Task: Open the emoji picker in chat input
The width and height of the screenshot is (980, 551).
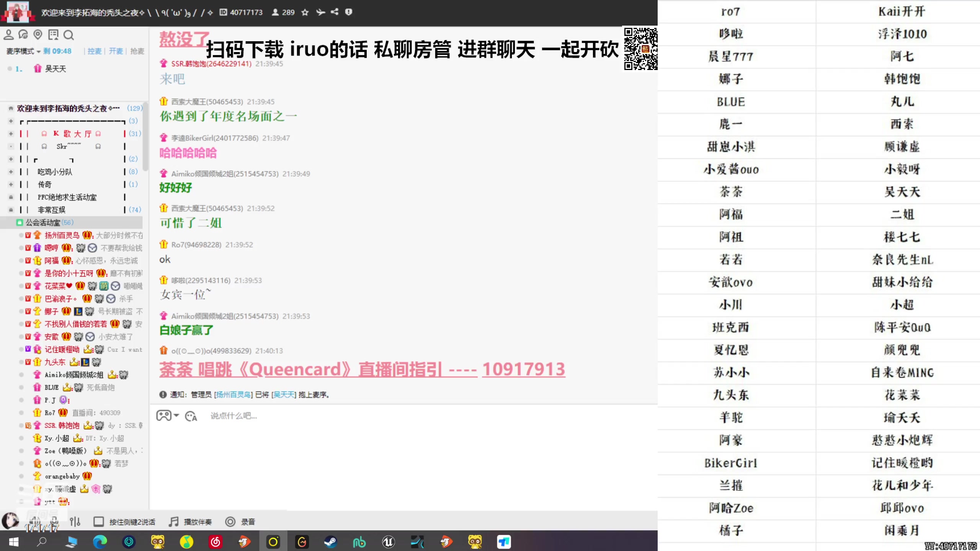Action: click(191, 416)
